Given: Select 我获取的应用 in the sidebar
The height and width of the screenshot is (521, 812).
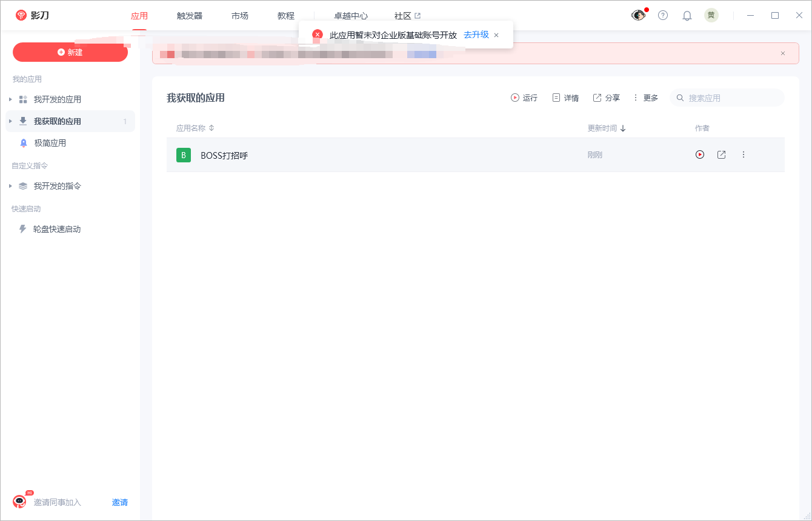Looking at the screenshot, I should coord(58,121).
